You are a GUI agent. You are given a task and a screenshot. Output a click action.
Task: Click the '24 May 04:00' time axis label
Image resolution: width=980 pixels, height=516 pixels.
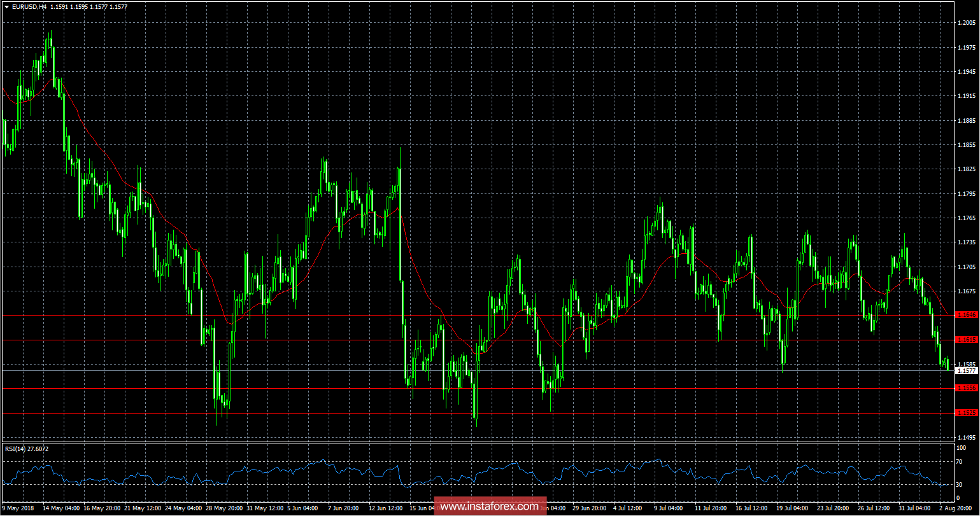click(x=185, y=509)
